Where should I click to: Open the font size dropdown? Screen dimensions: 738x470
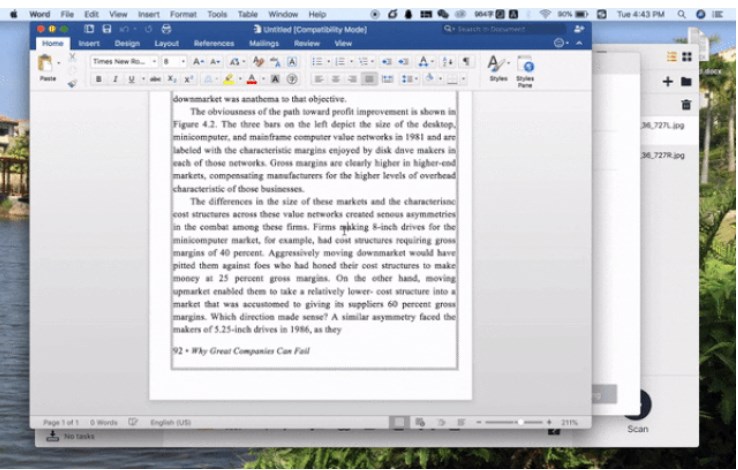tap(183, 62)
